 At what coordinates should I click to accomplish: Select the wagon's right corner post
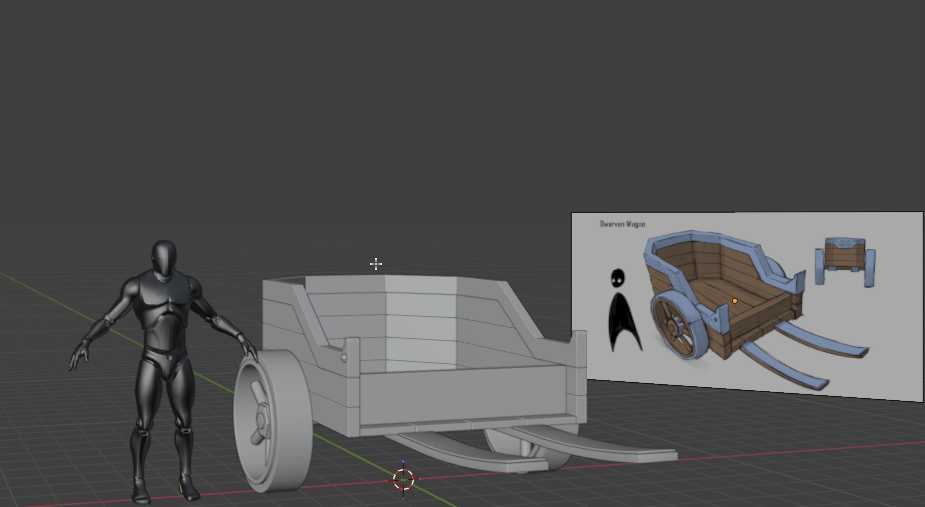click(x=573, y=380)
